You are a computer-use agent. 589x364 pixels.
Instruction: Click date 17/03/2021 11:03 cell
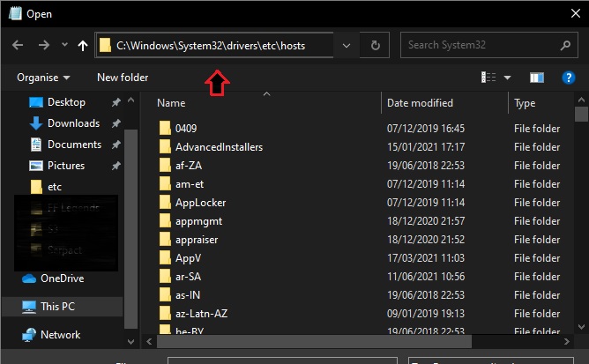tap(426, 258)
